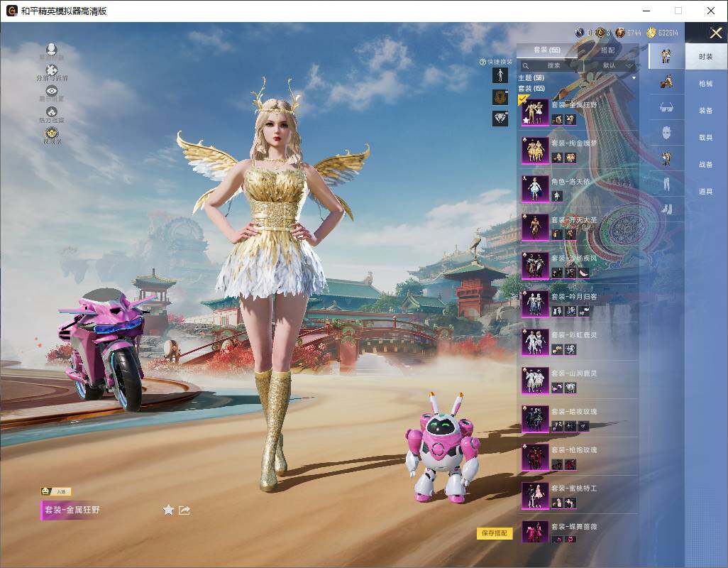Select the backpack and helmet category icon
Image resolution: width=728 pixels, height=568 pixels.
click(x=666, y=82)
